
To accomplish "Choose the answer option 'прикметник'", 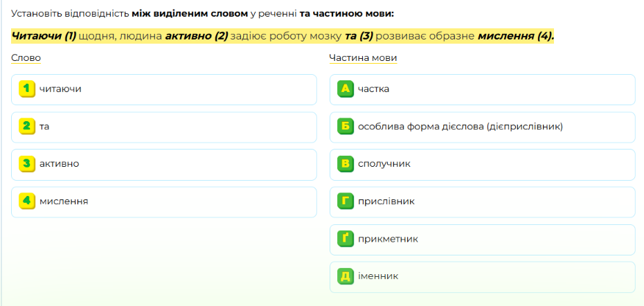I will pos(483,240).
